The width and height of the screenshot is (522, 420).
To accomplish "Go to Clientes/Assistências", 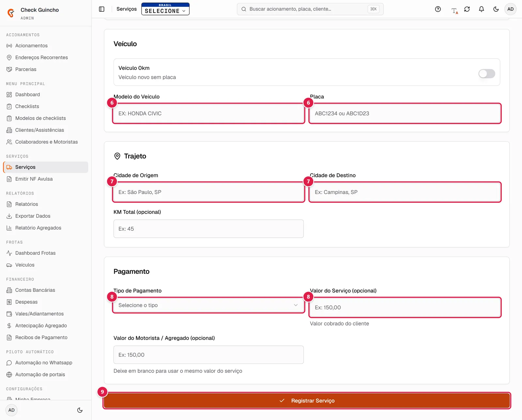I will pos(46,130).
